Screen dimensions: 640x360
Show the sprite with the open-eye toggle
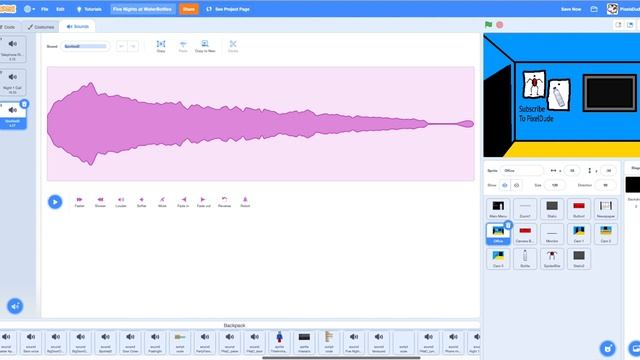(x=505, y=185)
